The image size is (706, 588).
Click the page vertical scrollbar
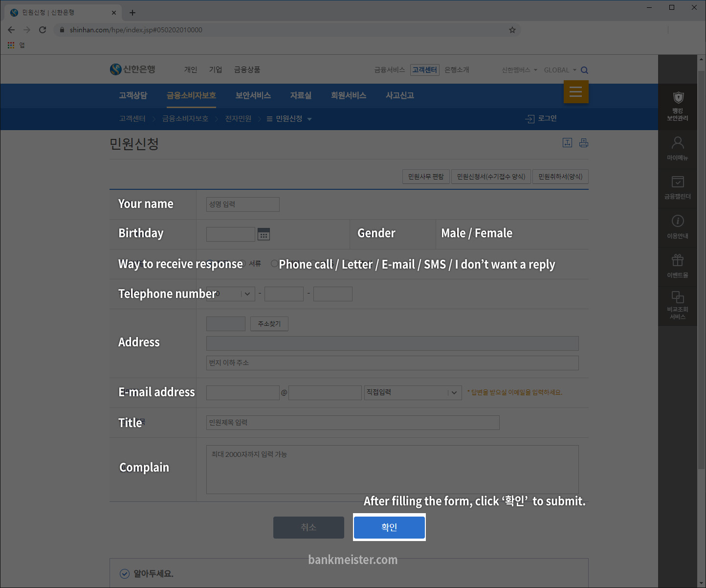coord(701,269)
